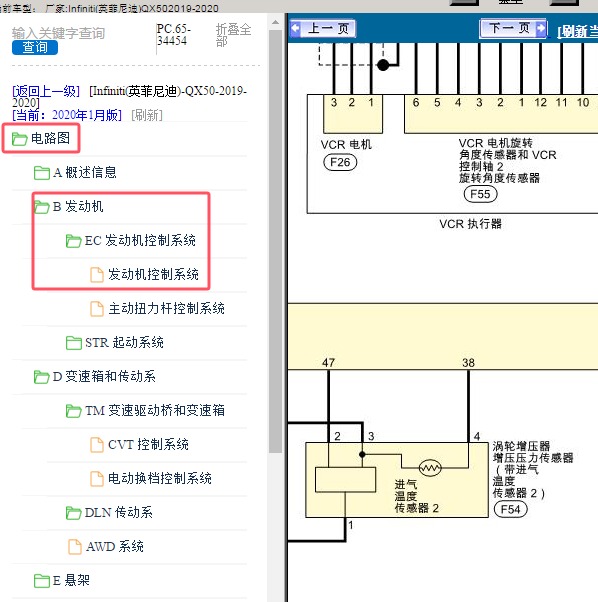598x602 pixels.
Task: Click the folder icon beside TM 变速驱动桥和变速箱
Action: pos(73,411)
